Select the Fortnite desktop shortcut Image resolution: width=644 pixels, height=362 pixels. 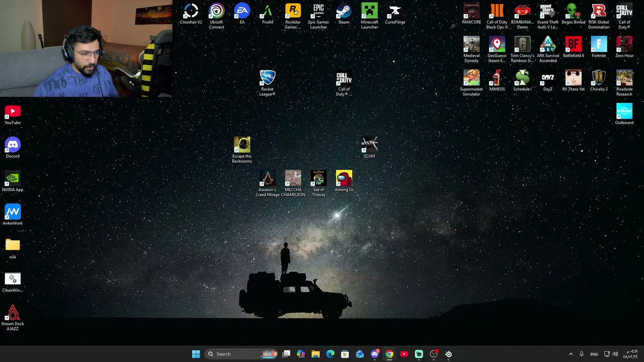(x=599, y=47)
